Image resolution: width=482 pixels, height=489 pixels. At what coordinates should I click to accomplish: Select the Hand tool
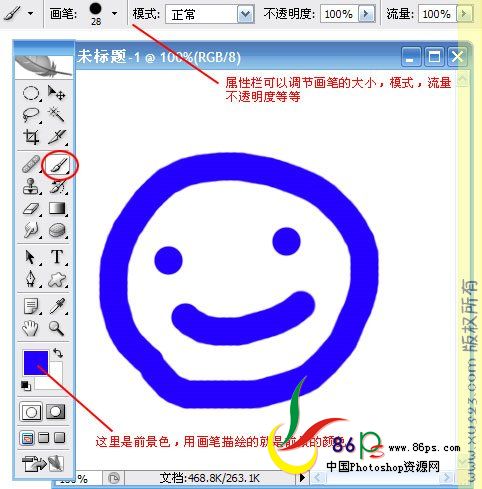[x=31, y=328]
